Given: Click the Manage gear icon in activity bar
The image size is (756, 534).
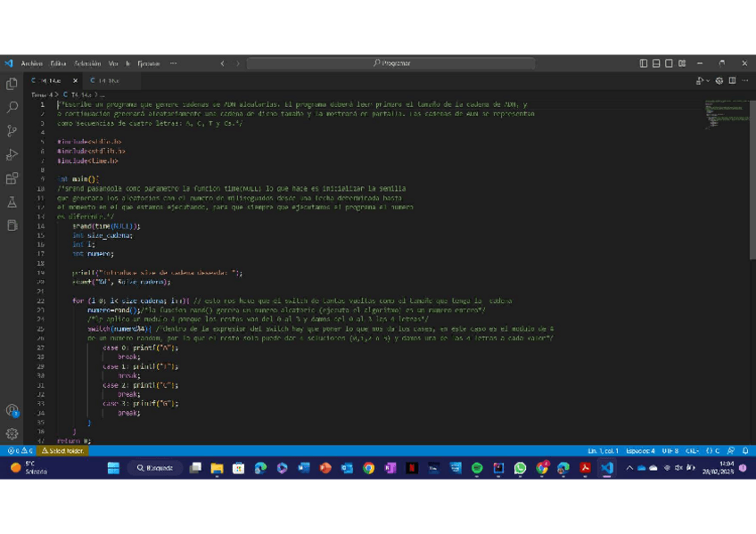Looking at the screenshot, I should click(x=12, y=433).
